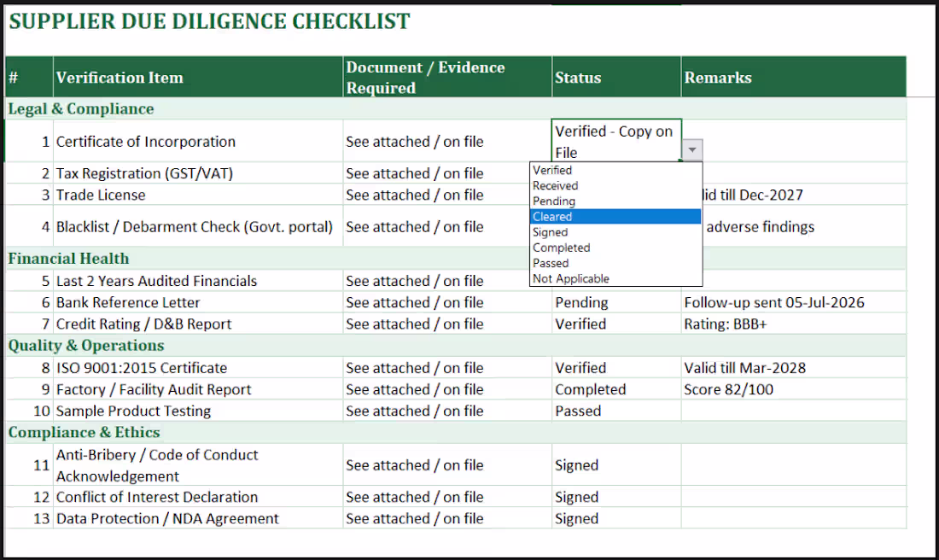Select 'Sample Product Testing' cell
939x560 pixels.
point(198,411)
